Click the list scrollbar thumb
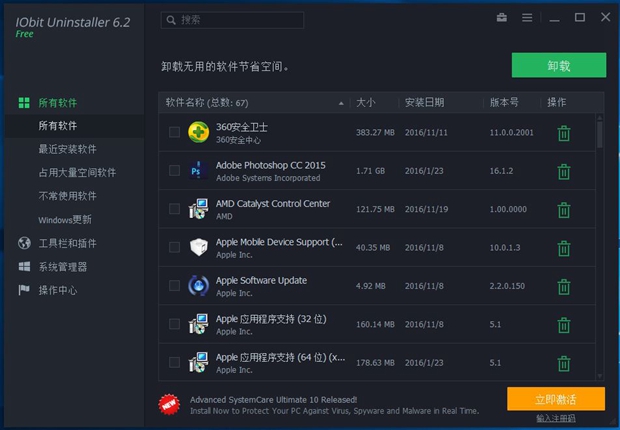Image resolution: width=620 pixels, height=430 pixels. point(600,134)
